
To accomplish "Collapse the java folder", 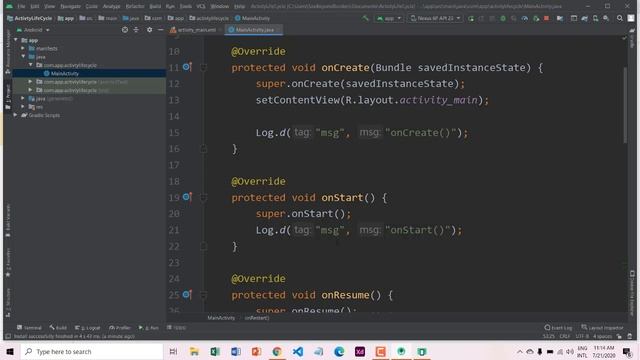I will coord(23,56).
